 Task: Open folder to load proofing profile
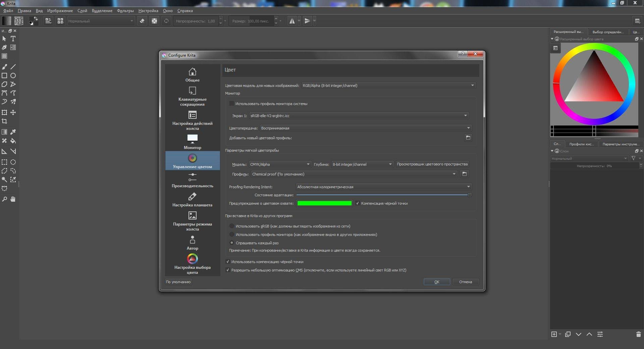coord(465,174)
